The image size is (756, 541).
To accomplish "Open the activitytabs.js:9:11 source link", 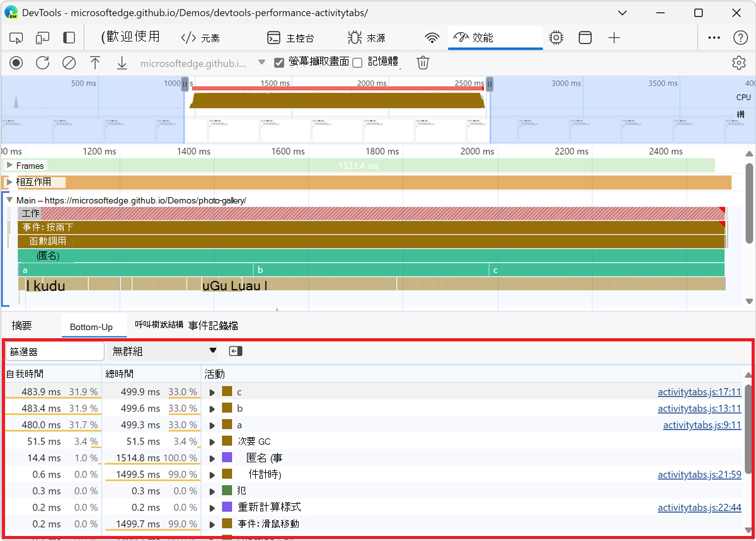I will coord(702,424).
